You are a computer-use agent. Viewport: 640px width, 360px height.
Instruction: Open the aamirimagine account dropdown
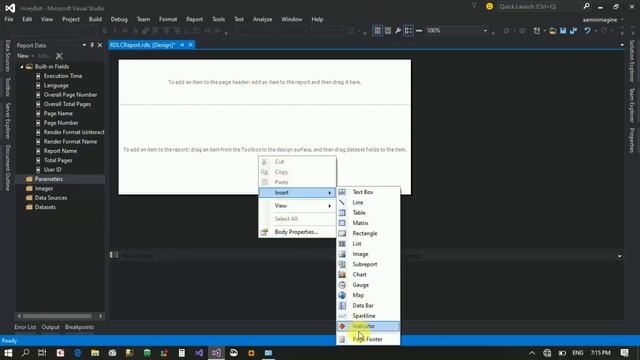(603, 20)
